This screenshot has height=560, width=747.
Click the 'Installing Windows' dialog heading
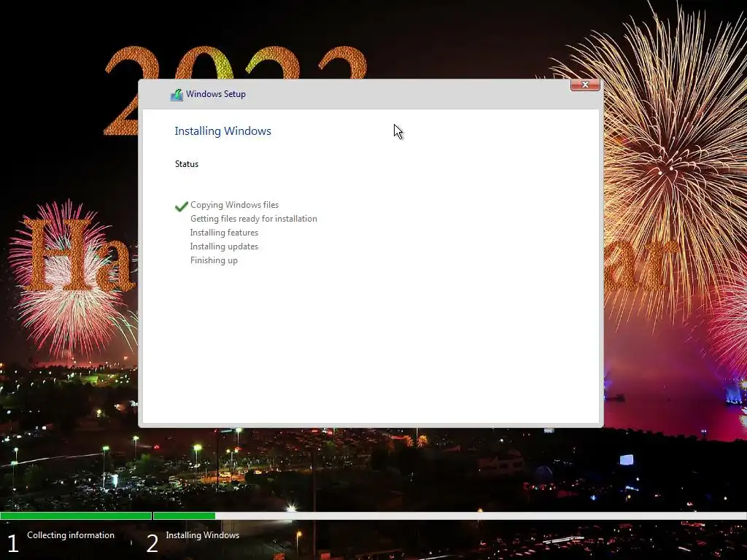[223, 131]
